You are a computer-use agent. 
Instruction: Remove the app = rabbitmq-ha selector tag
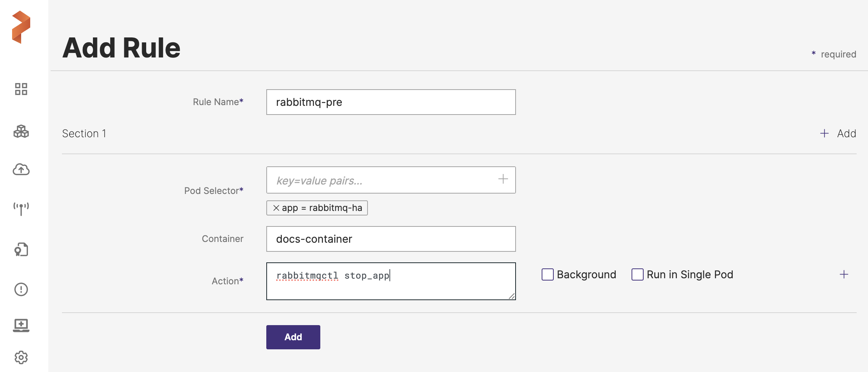tap(276, 208)
